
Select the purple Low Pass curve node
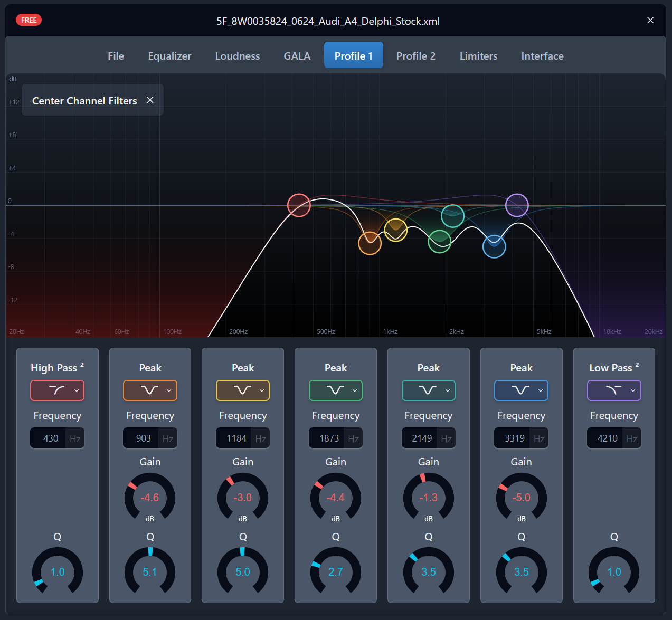(x=517, y=205)
